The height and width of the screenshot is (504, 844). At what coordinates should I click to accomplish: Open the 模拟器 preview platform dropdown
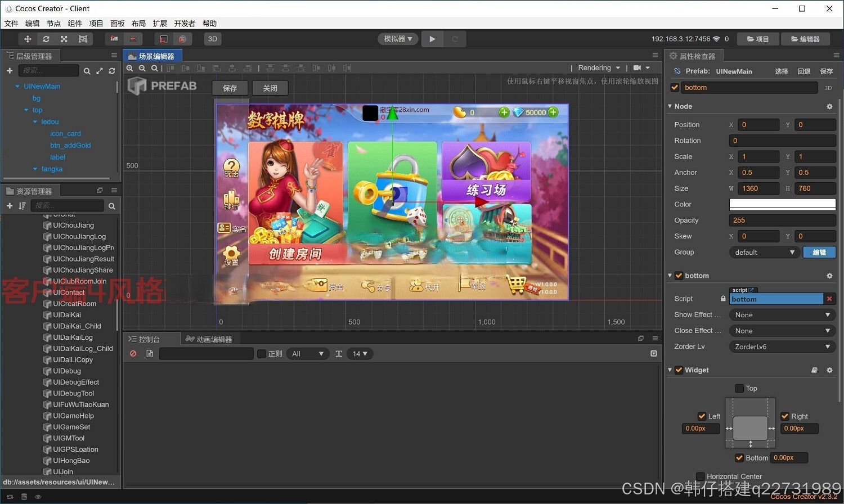click(398, 39)
